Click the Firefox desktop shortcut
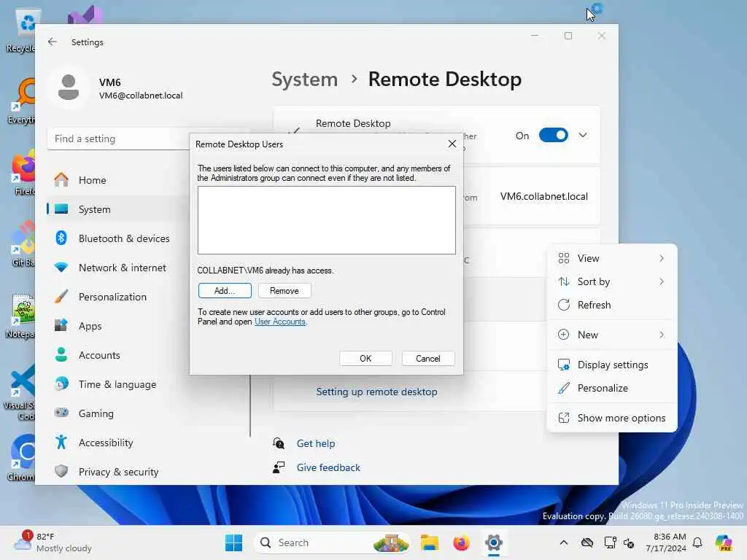The height and width of the screenshot is (560, 747). tap(22, 174)
